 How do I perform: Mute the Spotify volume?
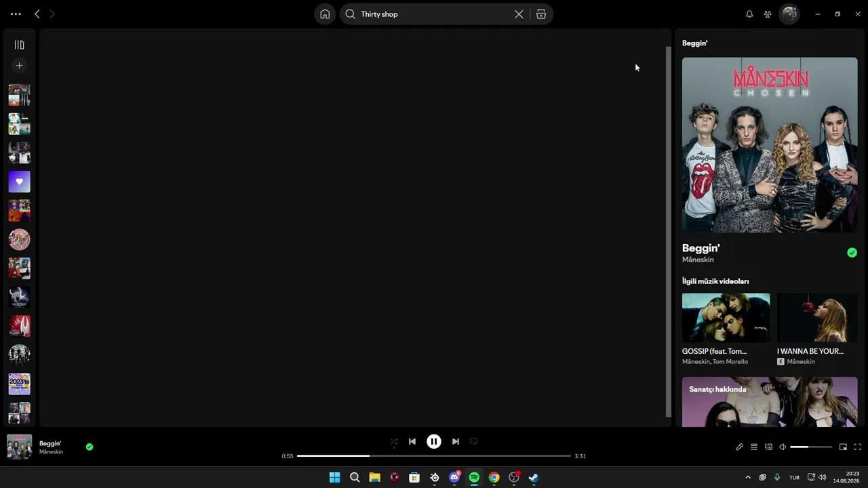783,447
